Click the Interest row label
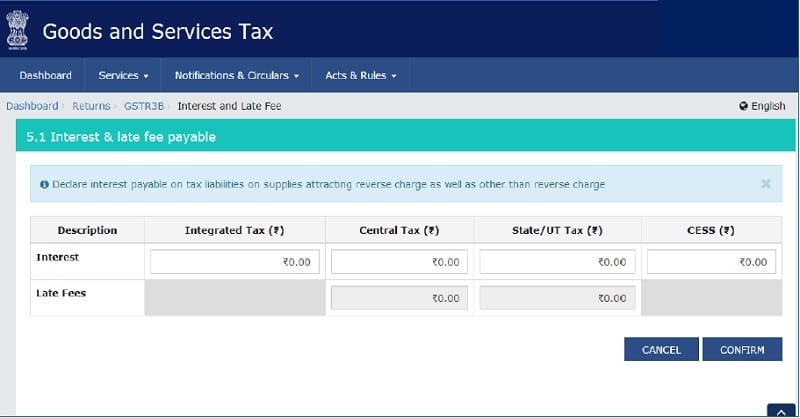800x418 pixels. [x=58, y=257]
